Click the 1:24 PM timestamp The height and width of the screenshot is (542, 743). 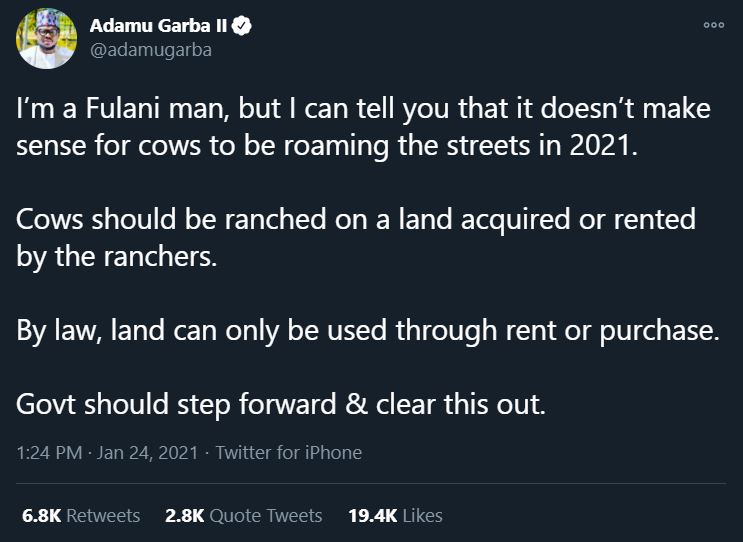[49, 452]
